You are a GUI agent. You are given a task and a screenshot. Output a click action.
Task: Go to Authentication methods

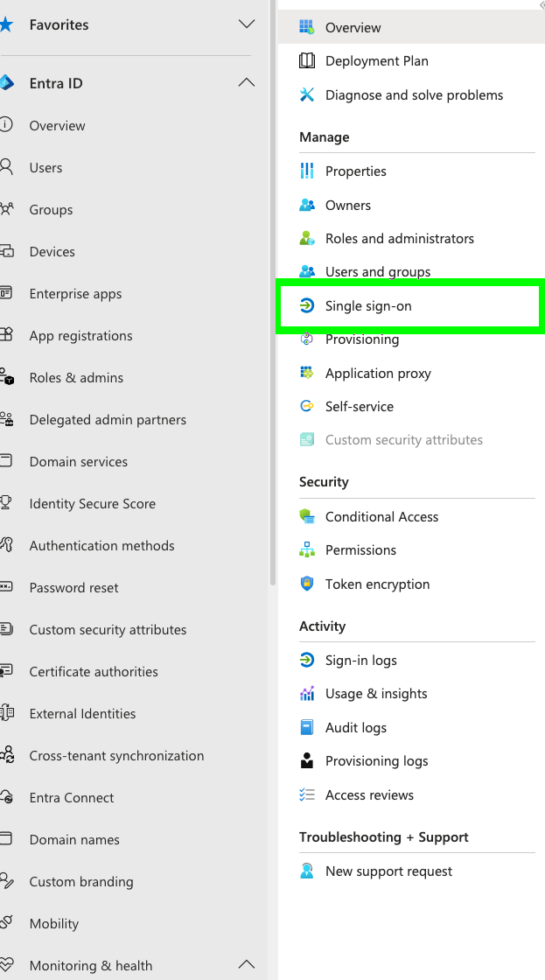101,545
